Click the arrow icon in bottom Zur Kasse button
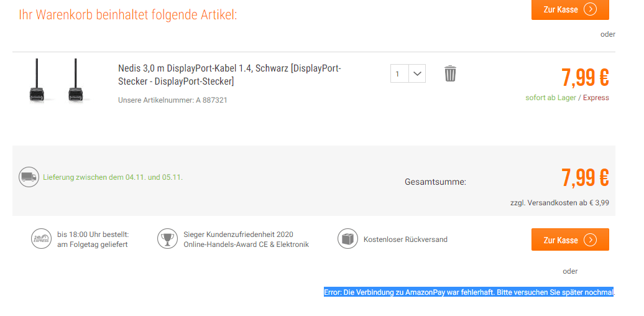 (x=590, y=240)
